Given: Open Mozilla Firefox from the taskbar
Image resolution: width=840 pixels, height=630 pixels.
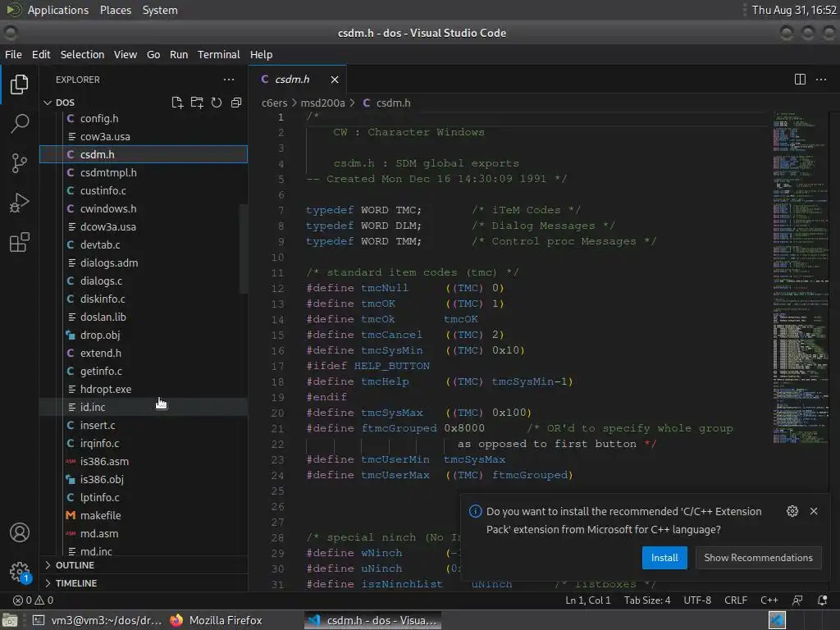Looking at the screenshot, I should (216, 620).
